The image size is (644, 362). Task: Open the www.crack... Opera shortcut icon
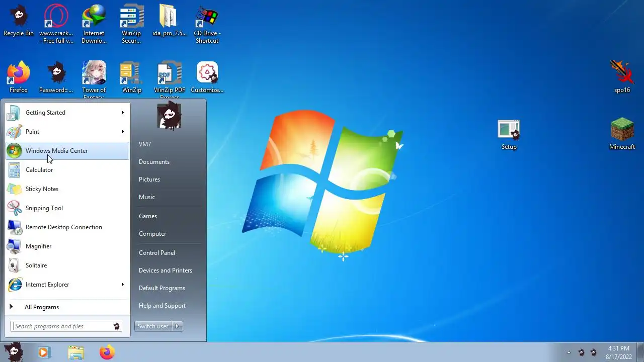click(x=56, y=24)
